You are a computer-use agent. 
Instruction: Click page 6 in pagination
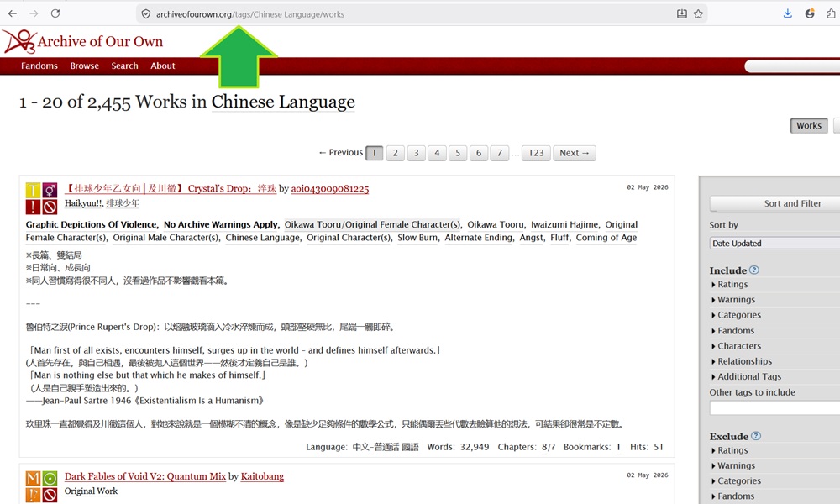(479, 153)
